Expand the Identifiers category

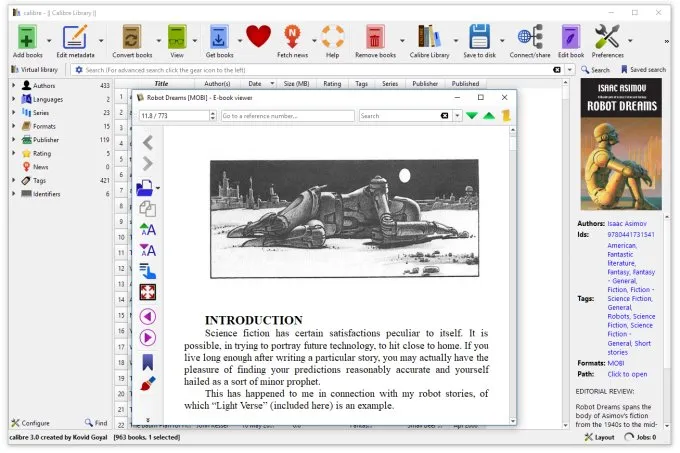click(13, 194)
